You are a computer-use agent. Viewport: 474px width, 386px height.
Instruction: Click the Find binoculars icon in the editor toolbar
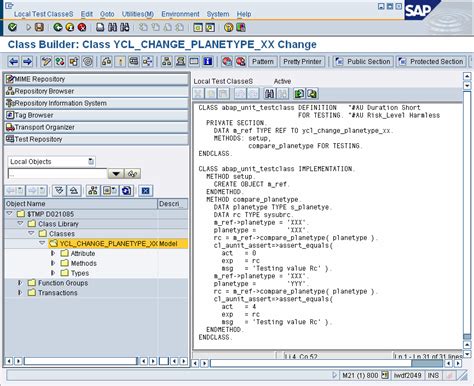pyautogui.click(x=270, y=94)
